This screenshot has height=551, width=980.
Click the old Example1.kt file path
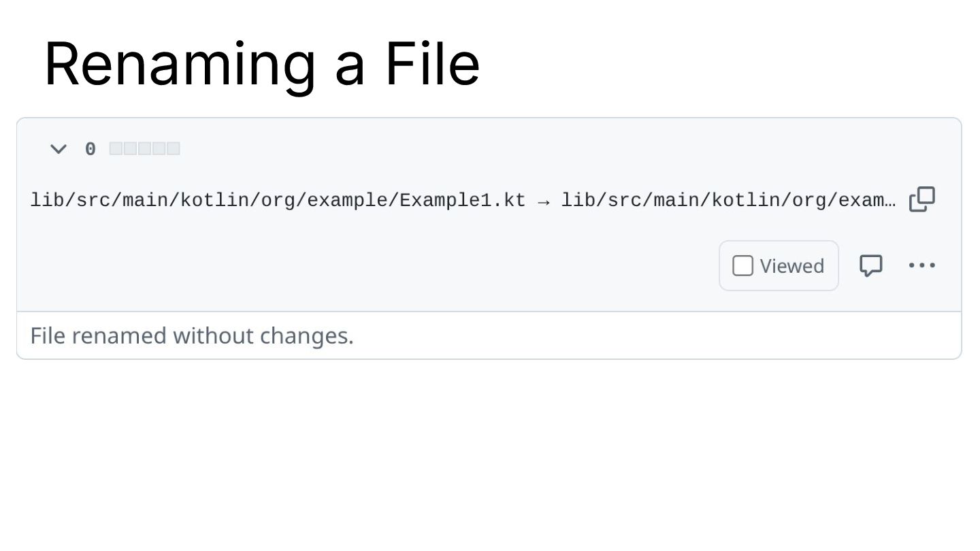tap(278, 201)
